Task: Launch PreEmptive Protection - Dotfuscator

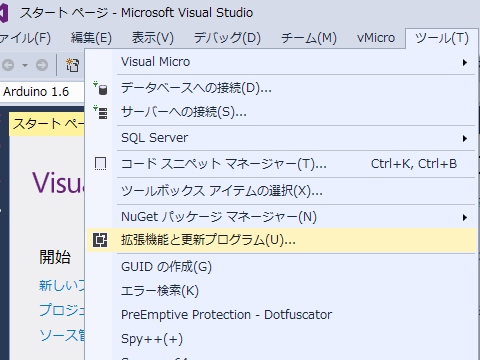Action: pyautogui.click(x=281, y=315)
